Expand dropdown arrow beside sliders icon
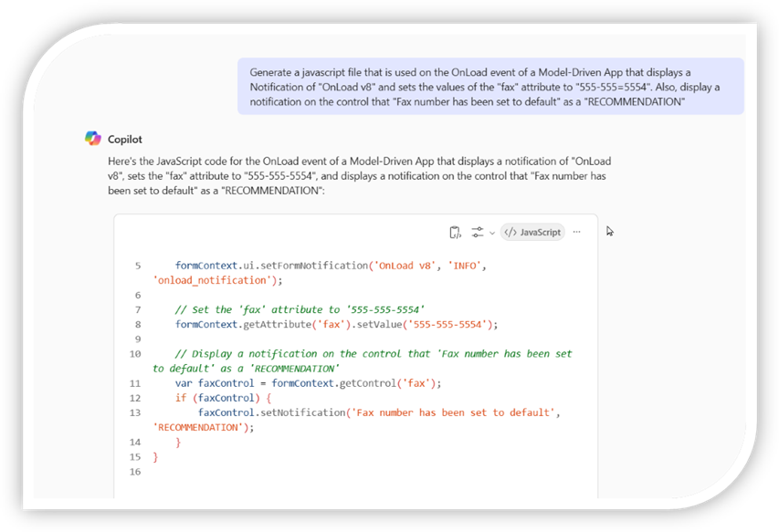The image size is (779, 532). point(492,233)
